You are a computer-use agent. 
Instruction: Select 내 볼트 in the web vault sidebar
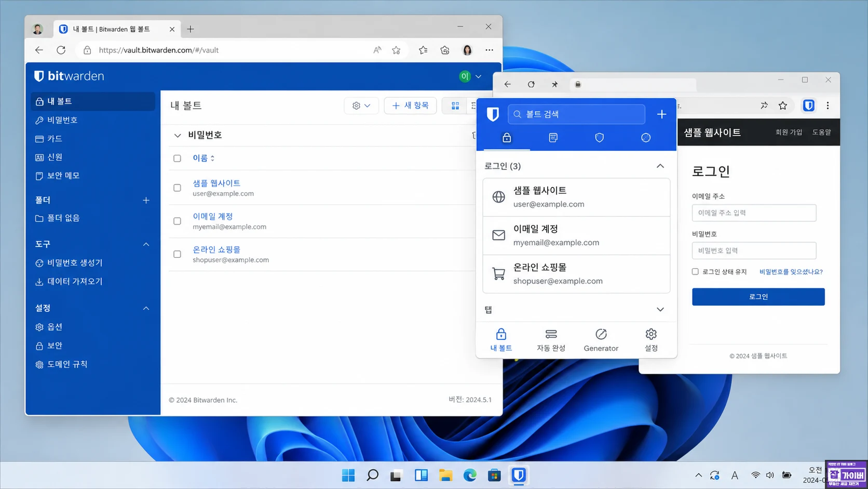(x=93, y=101)
